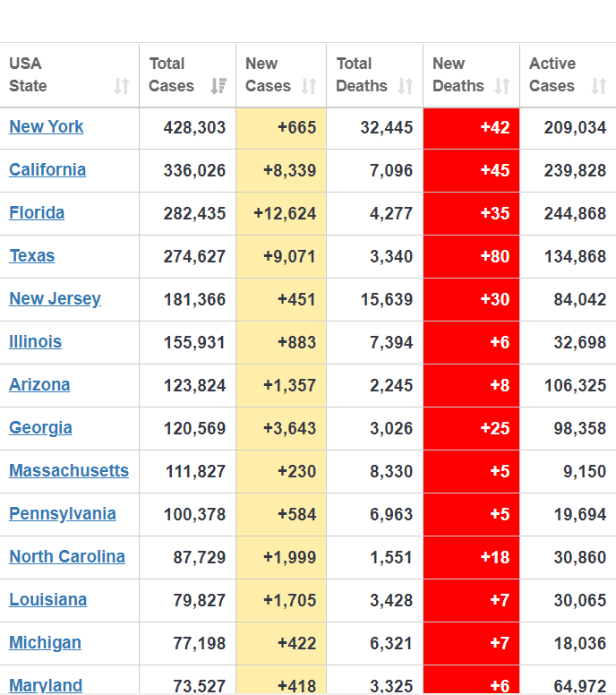This screenshot has width=616, height=695.
Task: Open the New York state link
Action: click(x=47, y=127)
